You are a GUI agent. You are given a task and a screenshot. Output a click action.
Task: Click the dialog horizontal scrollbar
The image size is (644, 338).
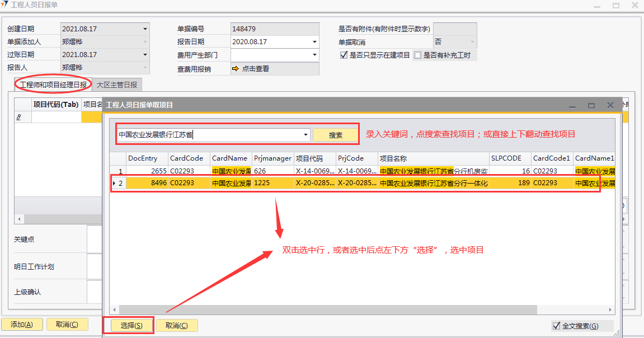click(325, 309)
